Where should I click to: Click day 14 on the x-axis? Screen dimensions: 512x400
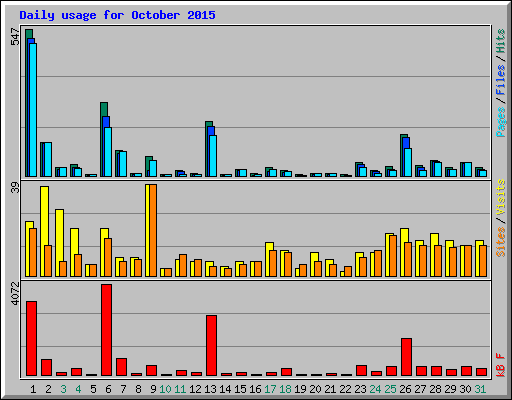[x=225, y=389]
